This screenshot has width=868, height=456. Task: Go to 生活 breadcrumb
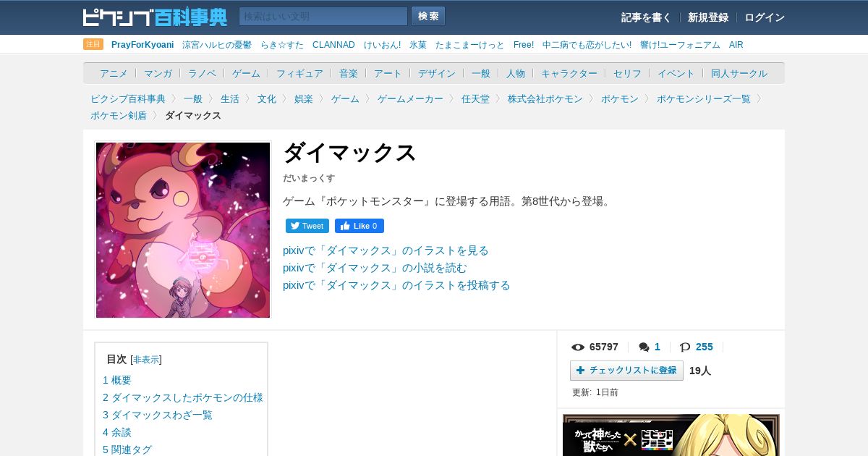(230, 98)
